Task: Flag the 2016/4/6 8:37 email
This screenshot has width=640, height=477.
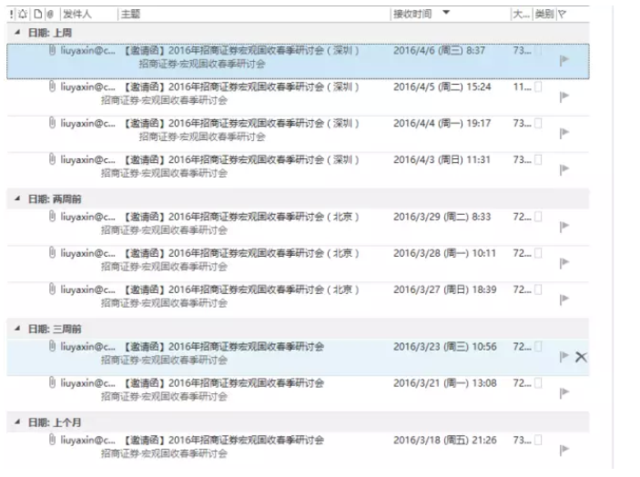Action: [x=563, y=60]
